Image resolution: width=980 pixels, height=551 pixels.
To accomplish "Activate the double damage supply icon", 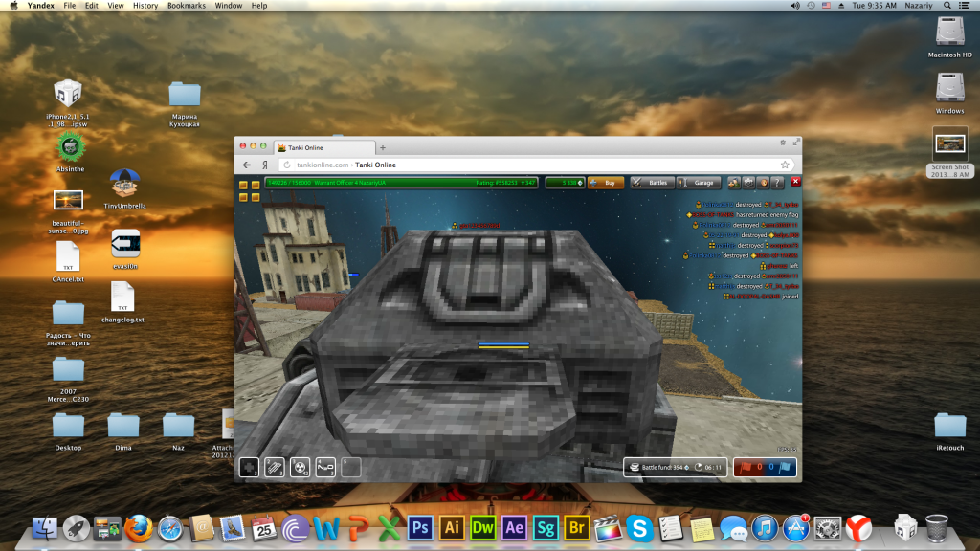I will (x=300, y=467).
